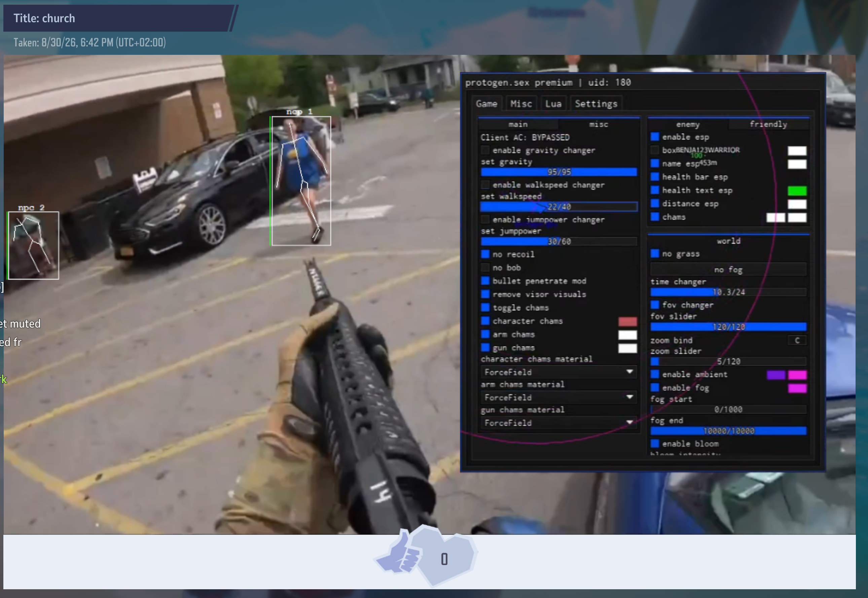The height and width of the screenshot is (598, 868).
Task: Click the 'no fog' button
Action: (728, 270)
